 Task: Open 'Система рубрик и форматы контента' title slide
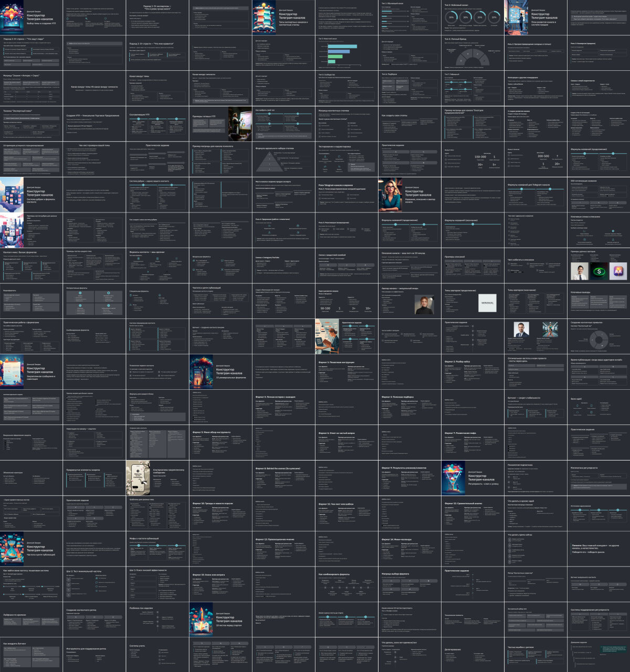[x=31, y=195]
